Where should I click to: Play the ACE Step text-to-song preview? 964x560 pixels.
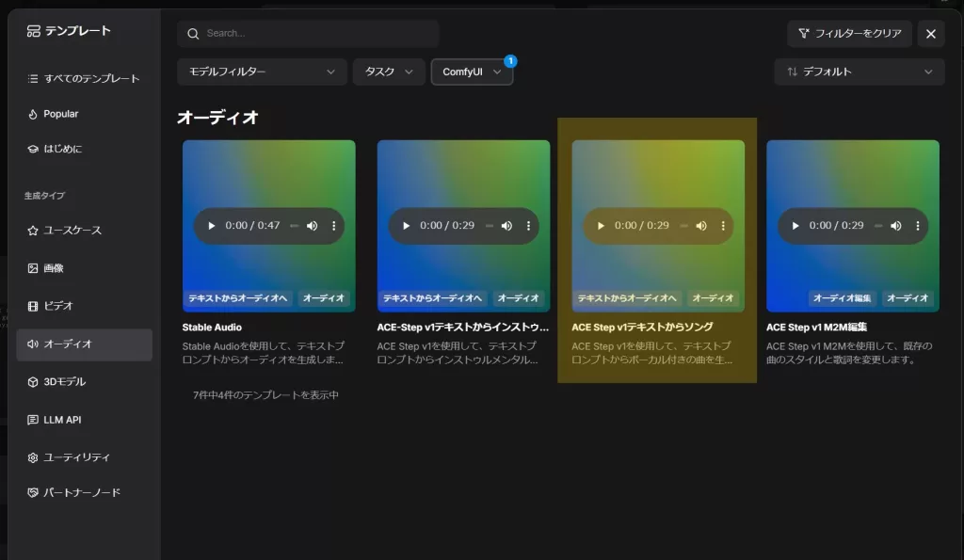pos(602,226)
